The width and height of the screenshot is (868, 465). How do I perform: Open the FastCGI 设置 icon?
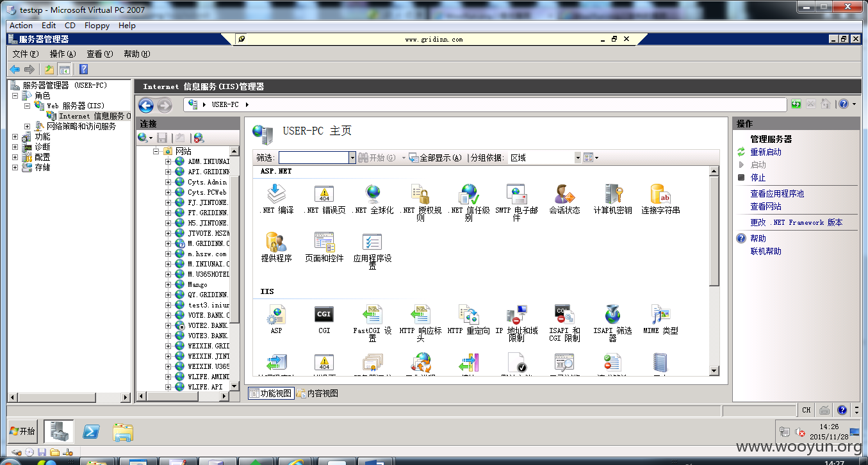[x=372, y=314]
